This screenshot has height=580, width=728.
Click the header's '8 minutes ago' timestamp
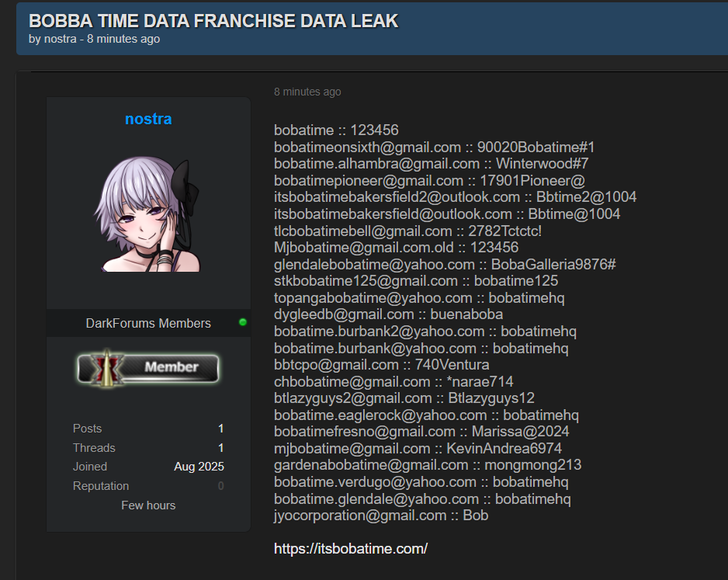[123, 39]
